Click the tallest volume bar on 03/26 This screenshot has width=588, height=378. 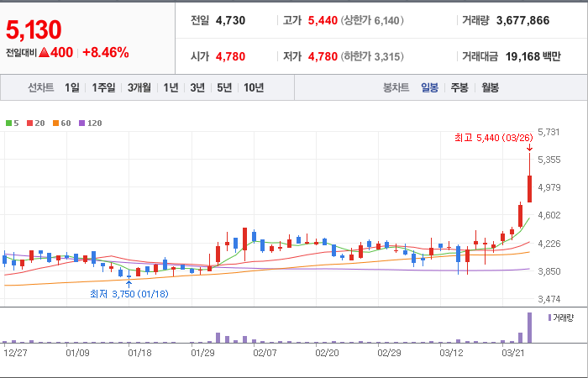[529, 328]
